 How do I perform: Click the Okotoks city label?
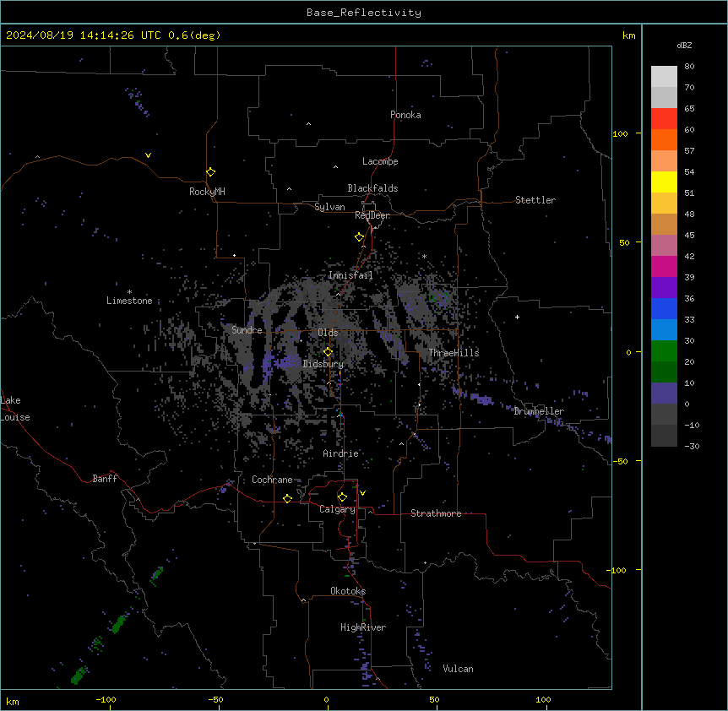coord(348,591)
